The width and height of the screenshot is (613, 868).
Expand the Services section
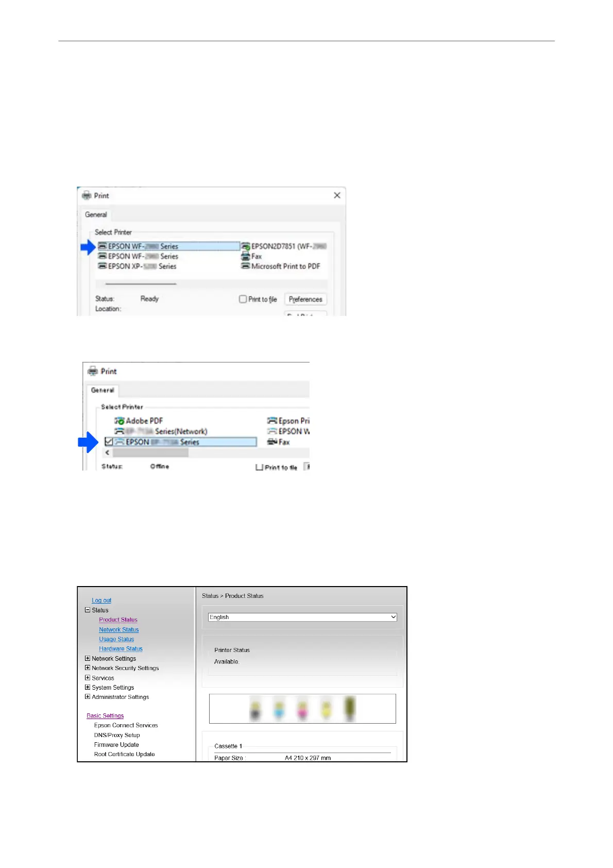click(88, 678)
